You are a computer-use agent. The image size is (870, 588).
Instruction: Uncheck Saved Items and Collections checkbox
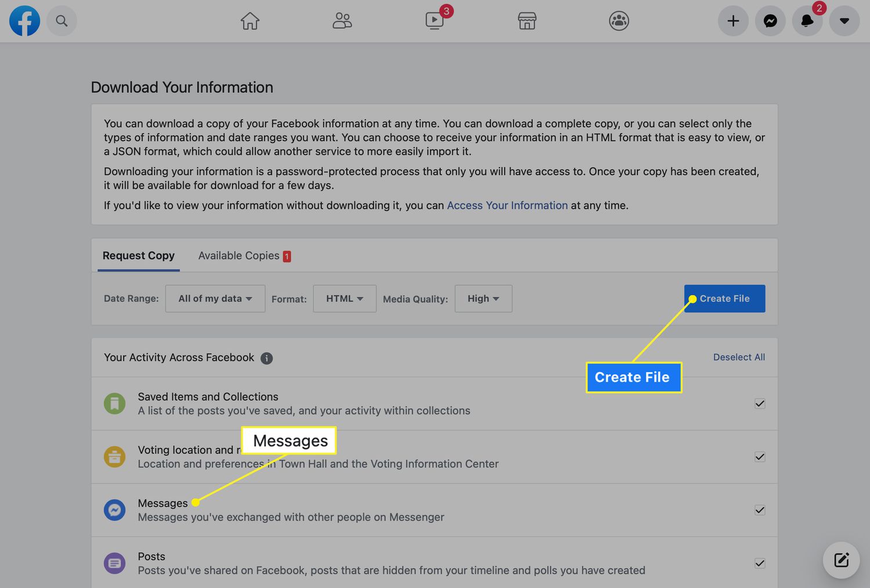click(760, 404)
